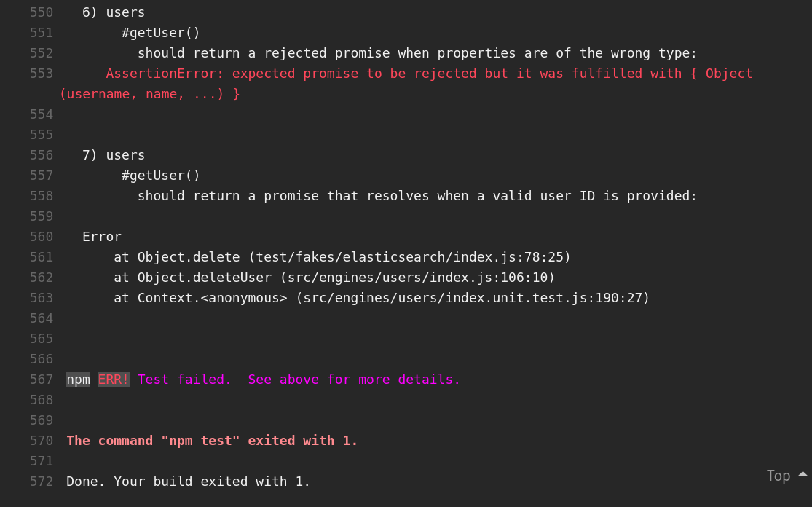This screenshot has height=507, width=812.
Task: Click the "7) users" failure heading
Action: point(114,155)
